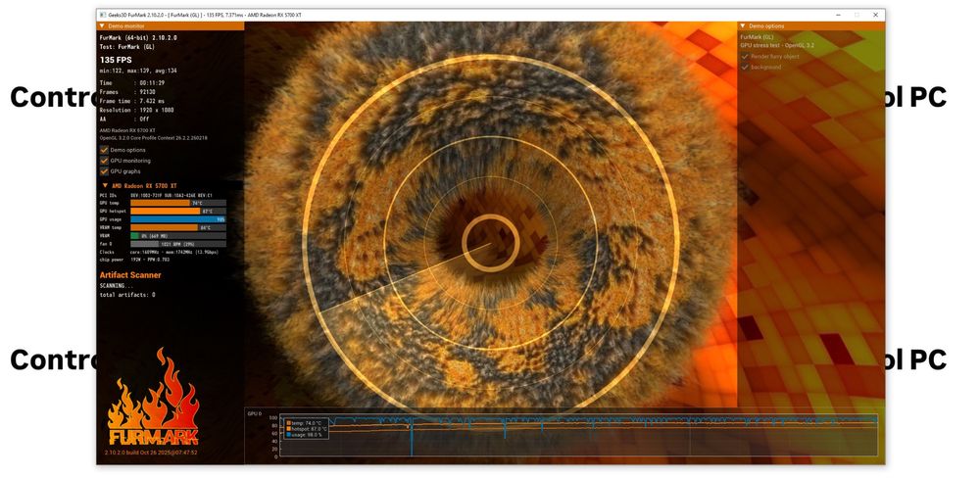The height and width of the screenshot is (478, 980).
Task: Click the OpenGL 3.2.0 Core Profile Context line
Action: pyautogui.click(x=154, y=137)
